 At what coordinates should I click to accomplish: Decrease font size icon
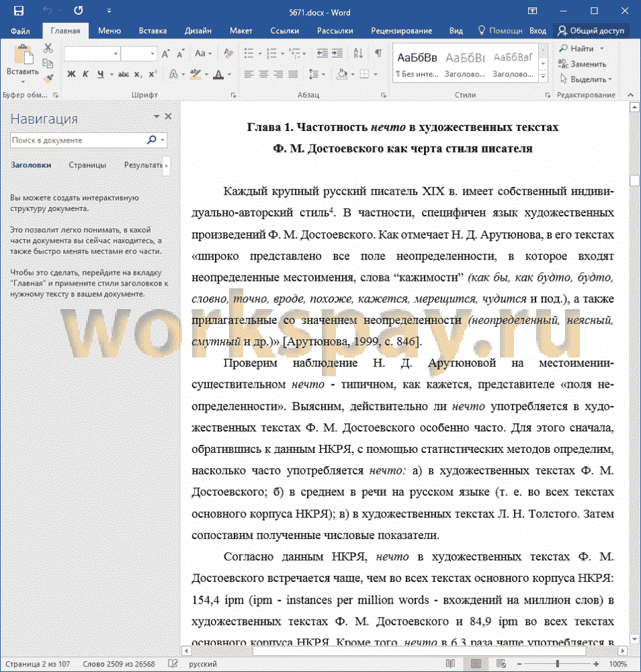pyautogui.click(x=180, y=54)
